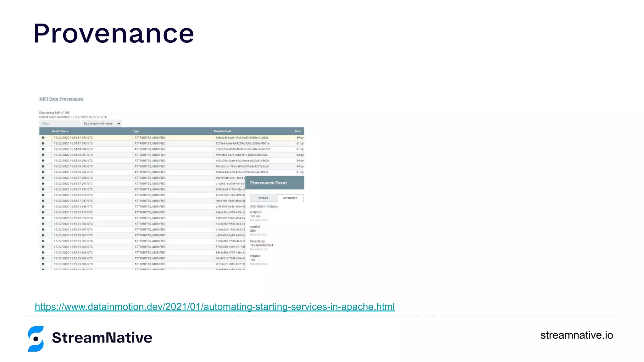The image size is (644, 362).
Task: Sort by the Date/Time column header
Action: point(60,131)
